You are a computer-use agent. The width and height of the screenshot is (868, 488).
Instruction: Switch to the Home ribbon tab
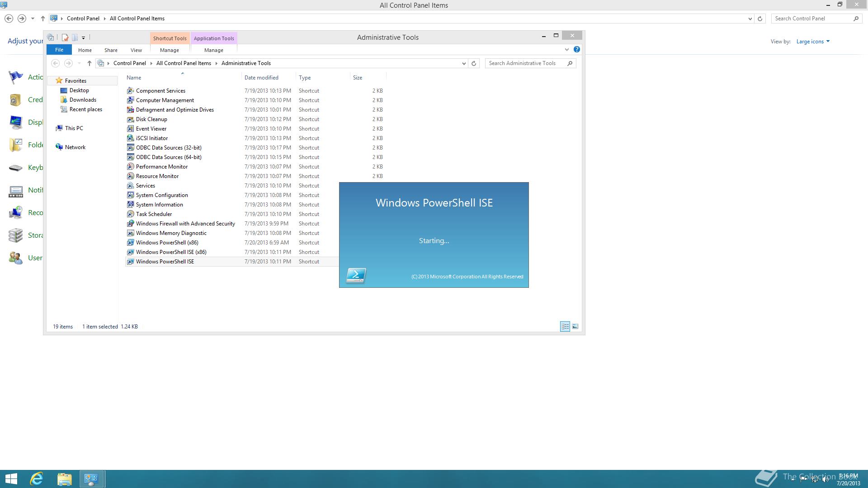pos(85,50)
